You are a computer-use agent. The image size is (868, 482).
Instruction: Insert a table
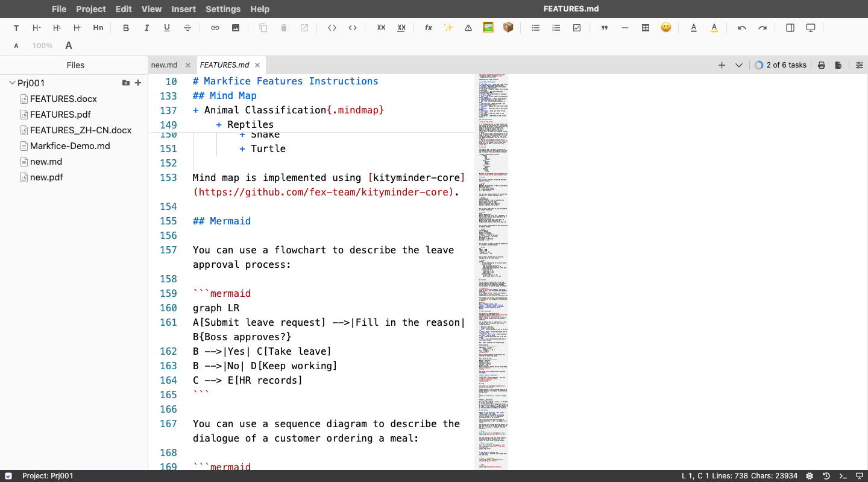646,28
